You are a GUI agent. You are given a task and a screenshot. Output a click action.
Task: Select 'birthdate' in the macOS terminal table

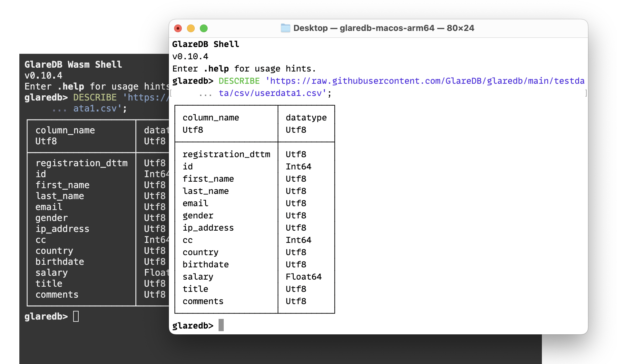(206, 264)
